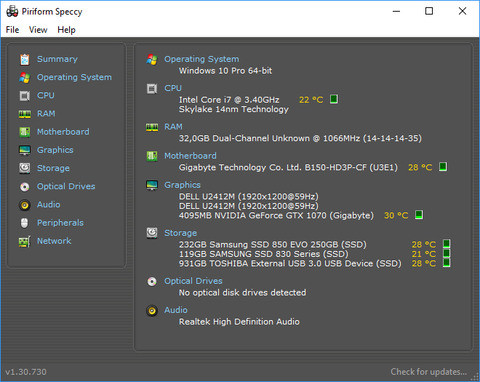The height and width of the screenshot is (382, 480).
Task: Open Motherboard details from sidebar
Action: (63, 132)
